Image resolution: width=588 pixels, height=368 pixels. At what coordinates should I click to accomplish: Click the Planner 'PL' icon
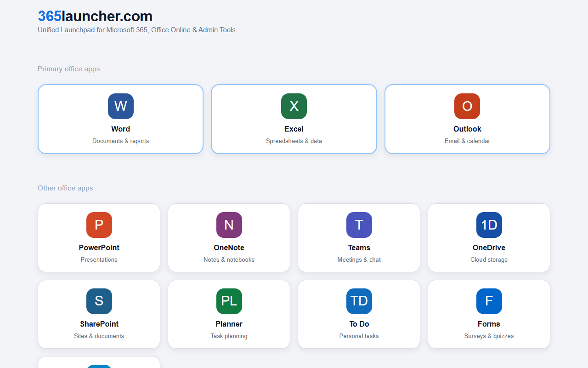229,301
